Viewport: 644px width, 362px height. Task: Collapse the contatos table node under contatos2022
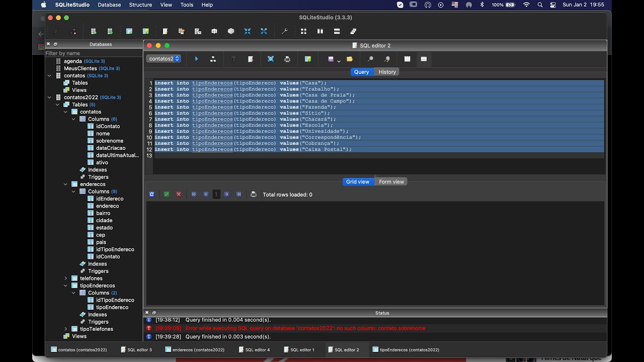(x=65, y=112)
